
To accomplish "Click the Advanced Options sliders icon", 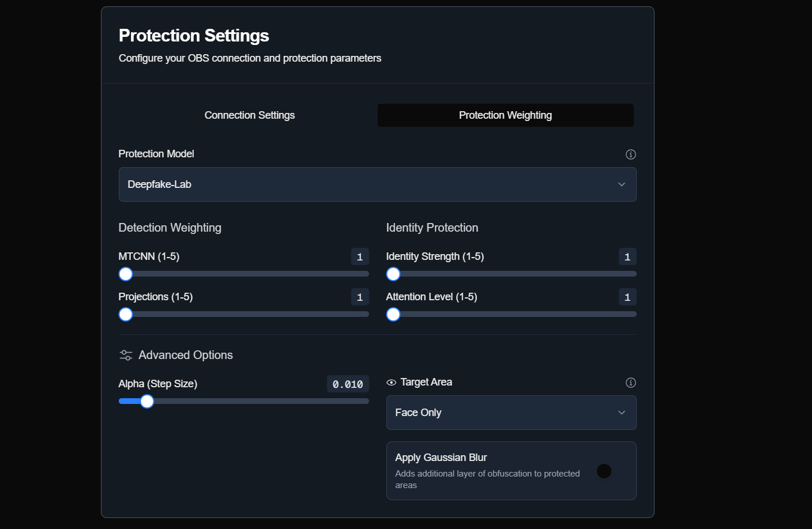I will 126,355.
